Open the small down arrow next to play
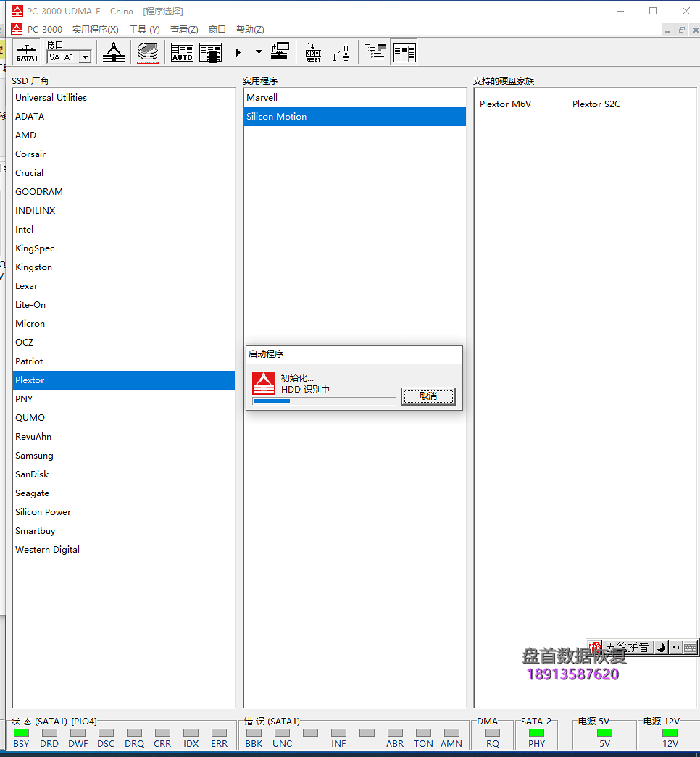 [259, 52]
